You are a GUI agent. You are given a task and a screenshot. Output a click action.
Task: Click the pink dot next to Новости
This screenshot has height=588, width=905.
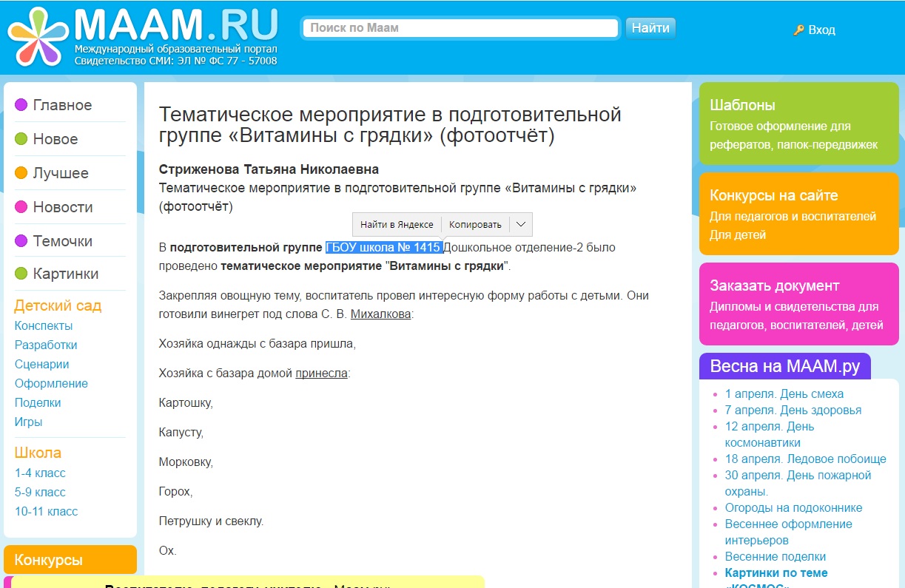21,207
